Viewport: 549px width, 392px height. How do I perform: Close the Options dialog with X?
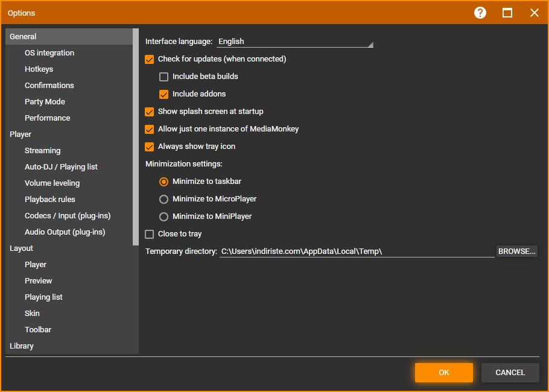pos(535,13)
